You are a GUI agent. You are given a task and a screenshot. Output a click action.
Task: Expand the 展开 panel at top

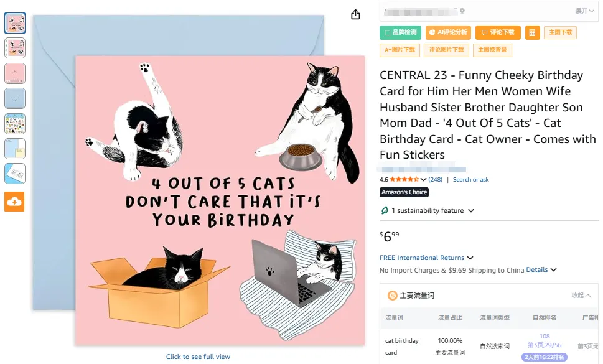(x=584, y=11)
